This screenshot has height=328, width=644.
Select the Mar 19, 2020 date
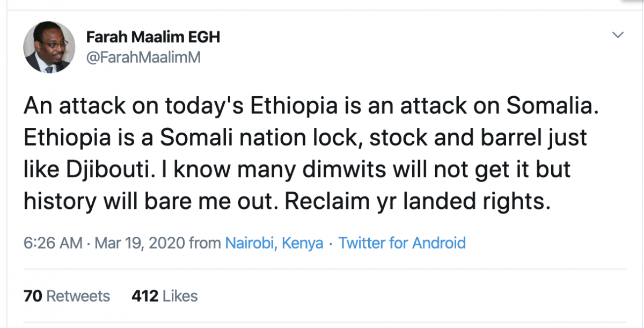(x=140, y=243)
